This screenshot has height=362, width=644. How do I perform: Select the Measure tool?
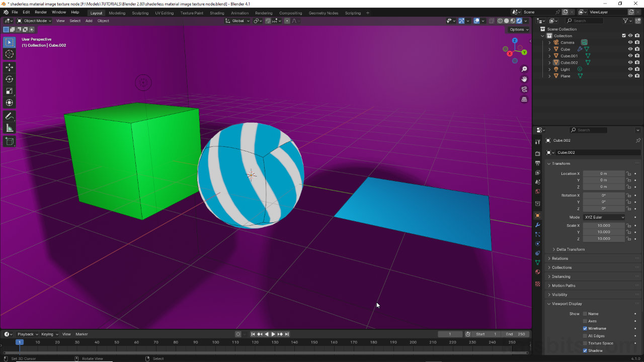point(9,128)
